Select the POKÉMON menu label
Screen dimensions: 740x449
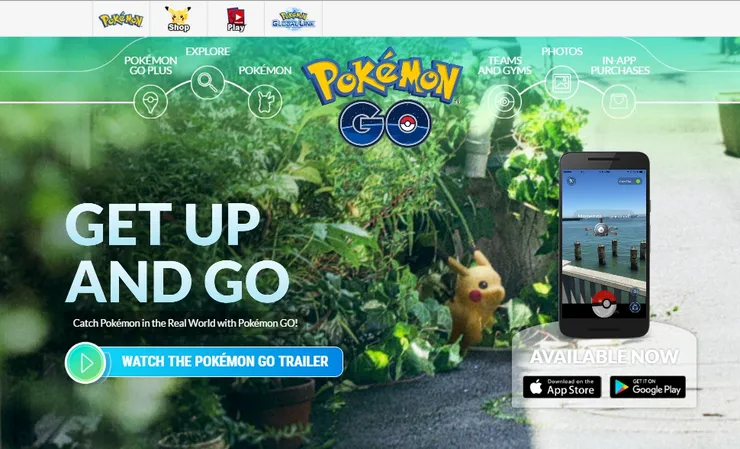click(x=265, y=70)
